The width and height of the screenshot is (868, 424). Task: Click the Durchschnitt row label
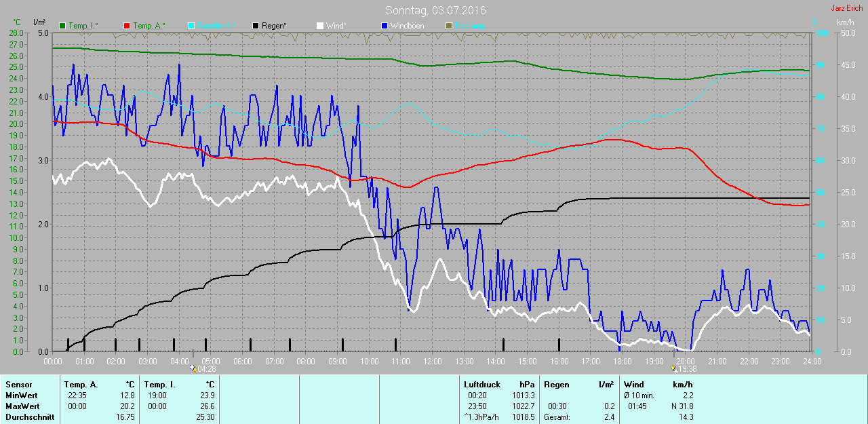(x=28, y=417)
